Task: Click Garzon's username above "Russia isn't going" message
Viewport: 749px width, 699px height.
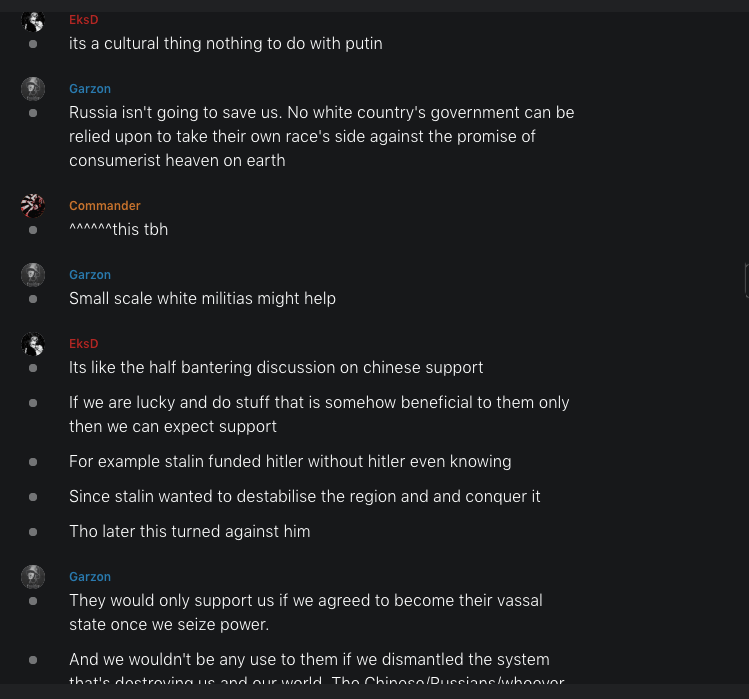Action: pos(89,89)
